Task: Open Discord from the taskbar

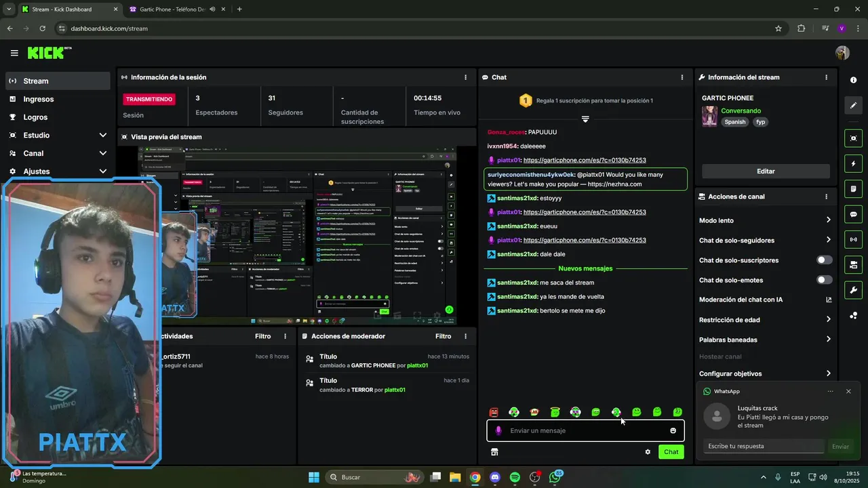Action: (x=494, y=477)
